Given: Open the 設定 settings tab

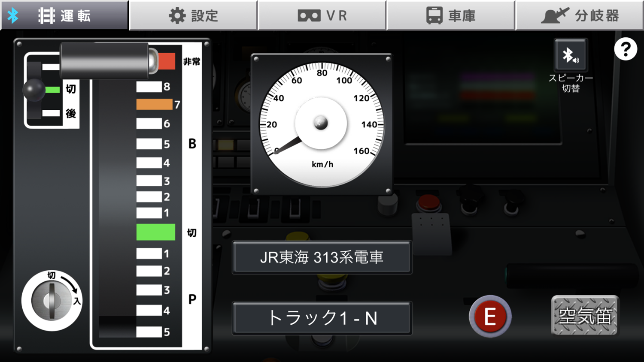Looking at the screenshot, I should 193,15.
